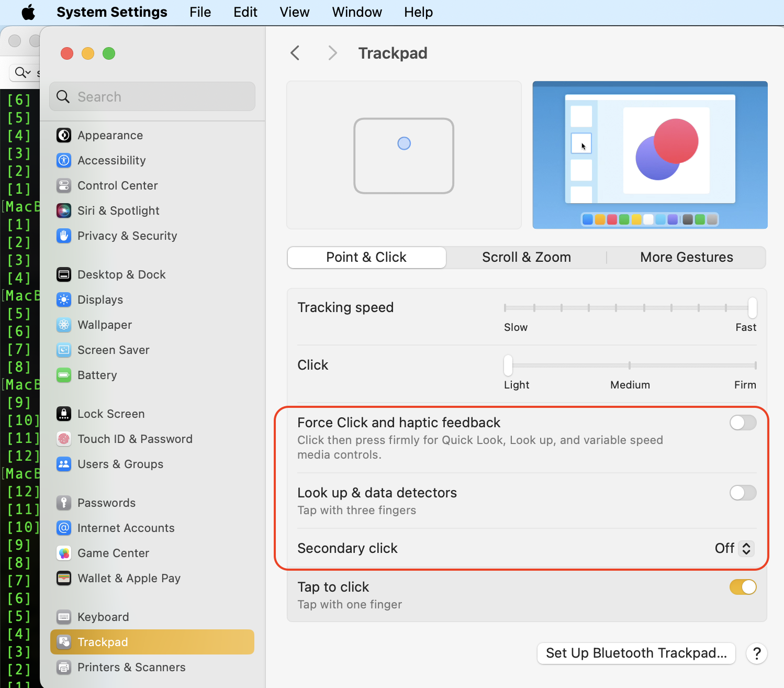Open the Secondary click dropdown

[734, 548]
